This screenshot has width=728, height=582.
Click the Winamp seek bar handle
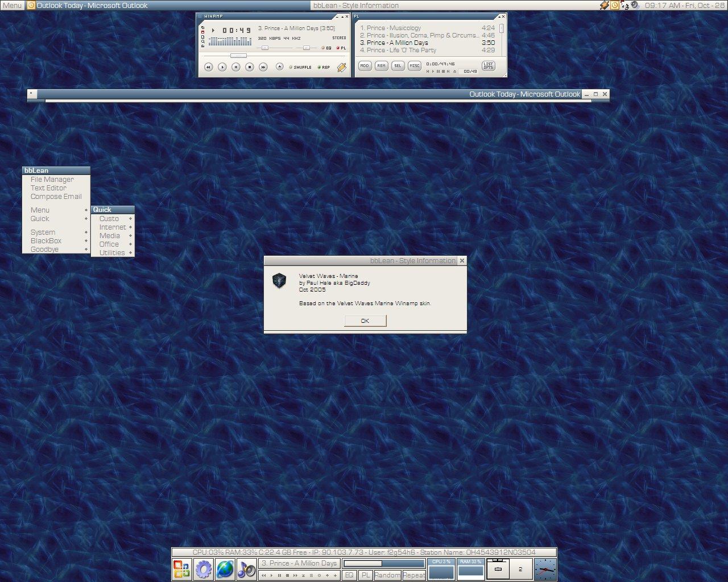238,56
